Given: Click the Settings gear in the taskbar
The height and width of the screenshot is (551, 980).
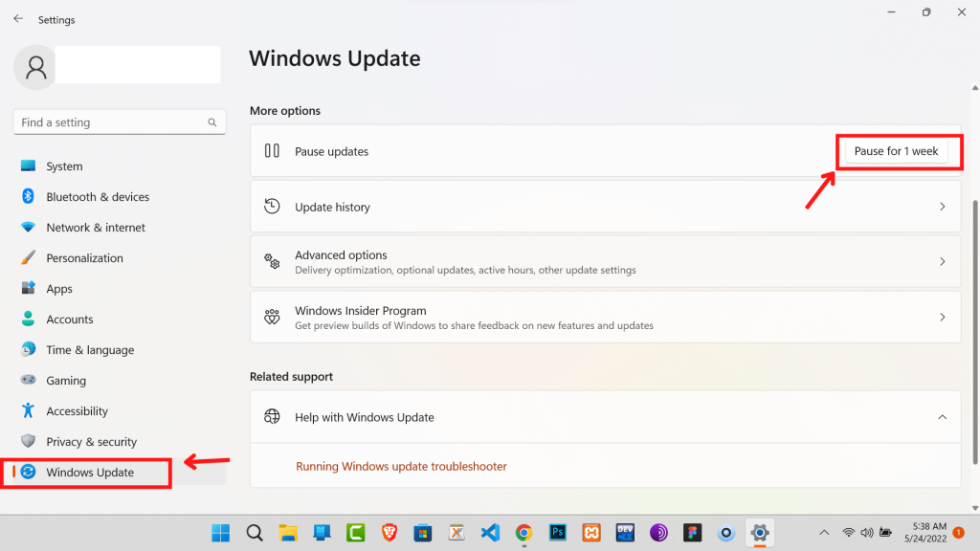Looking at the screenshot, I should click(x=760, y=533).
